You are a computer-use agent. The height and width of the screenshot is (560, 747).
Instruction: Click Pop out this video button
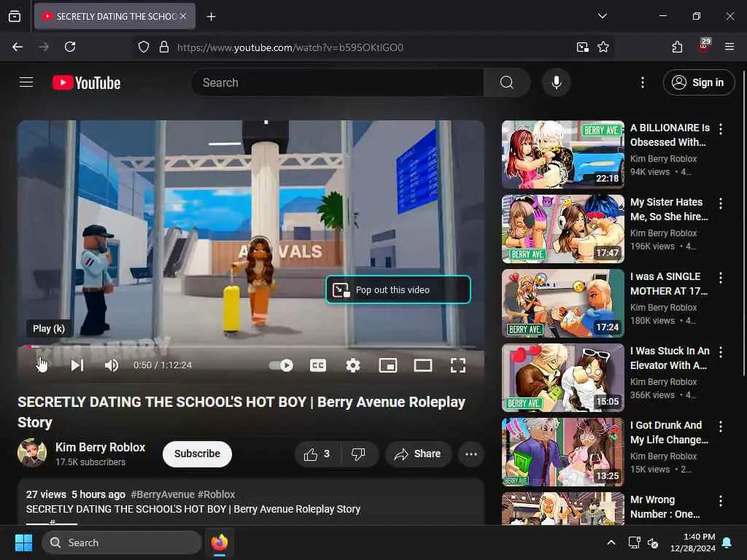398,289
